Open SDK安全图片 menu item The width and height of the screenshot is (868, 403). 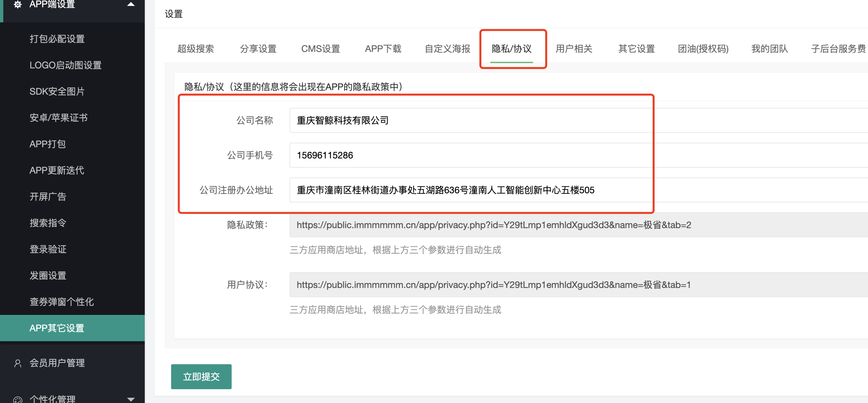(x=57, y=92)
